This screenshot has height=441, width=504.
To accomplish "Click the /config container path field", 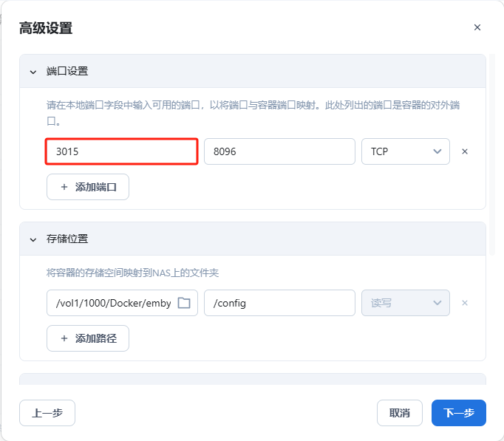I will point(279,303).
